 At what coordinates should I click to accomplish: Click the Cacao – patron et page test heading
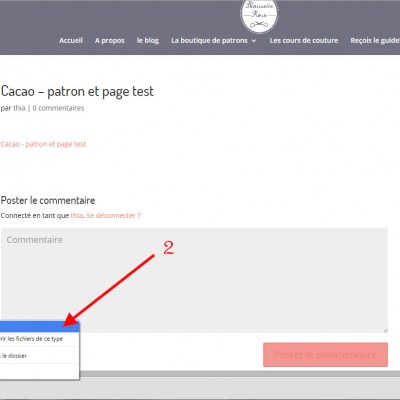point(77,91)
